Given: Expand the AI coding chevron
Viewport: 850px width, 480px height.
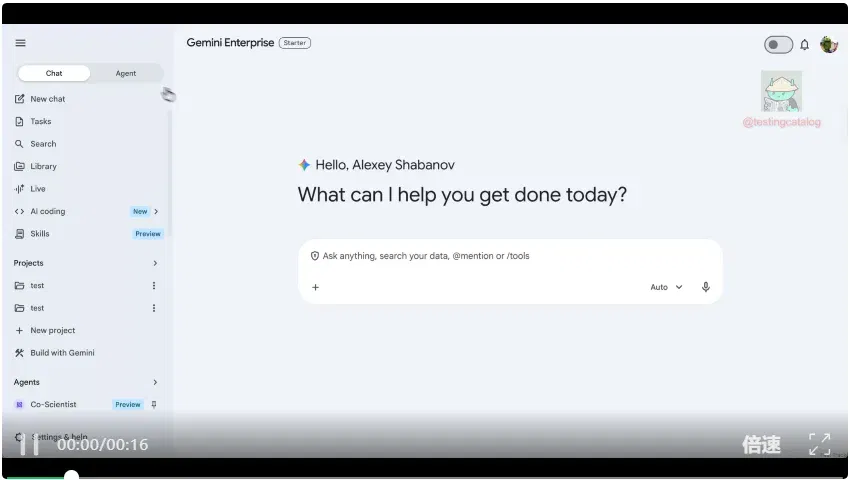Looking at the screenshot, I should point(156,212).
